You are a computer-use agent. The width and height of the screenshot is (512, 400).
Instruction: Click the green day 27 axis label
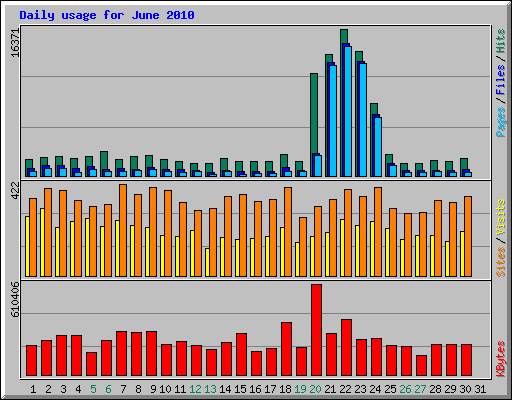tap(420, 389)
